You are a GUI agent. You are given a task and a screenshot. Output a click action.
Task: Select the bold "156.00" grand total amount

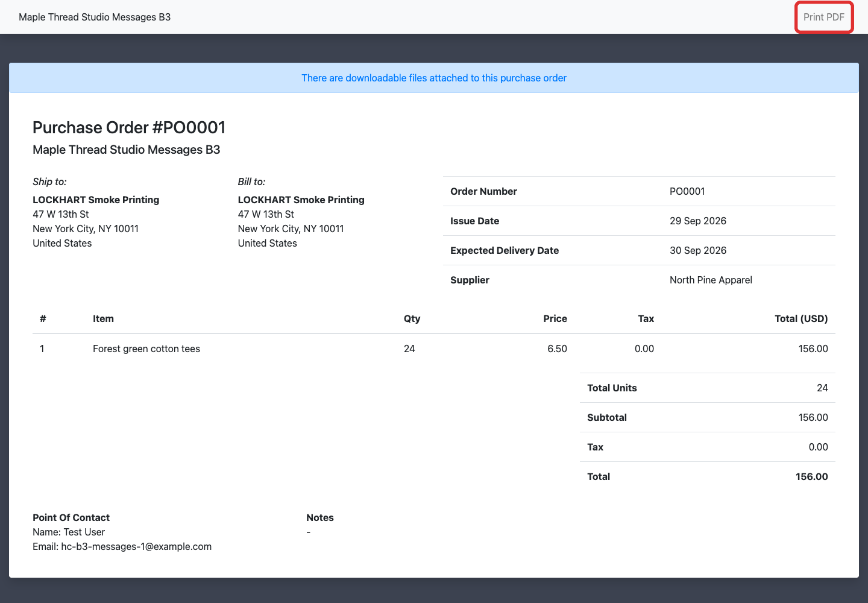pos(812,476)
